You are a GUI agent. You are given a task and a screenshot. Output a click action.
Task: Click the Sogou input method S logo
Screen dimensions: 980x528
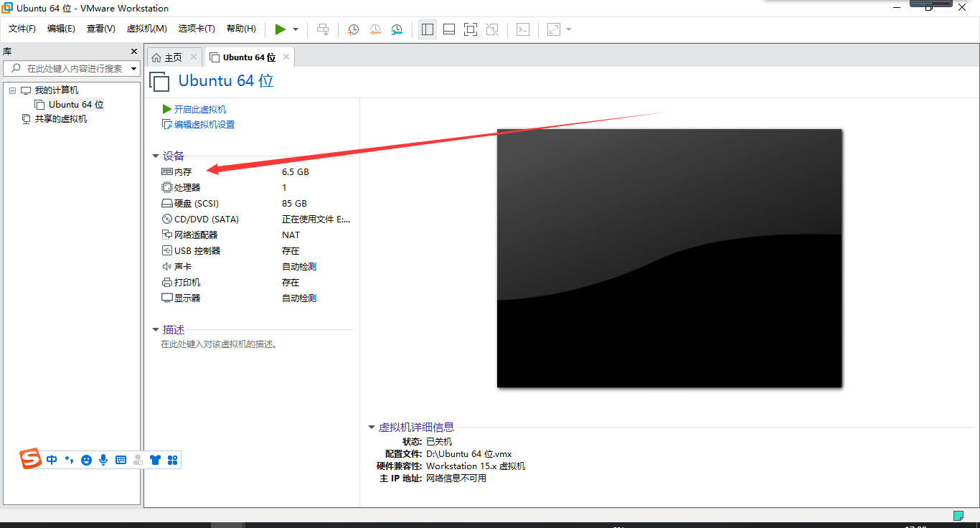pyautogui.click(x=31, y=458)
